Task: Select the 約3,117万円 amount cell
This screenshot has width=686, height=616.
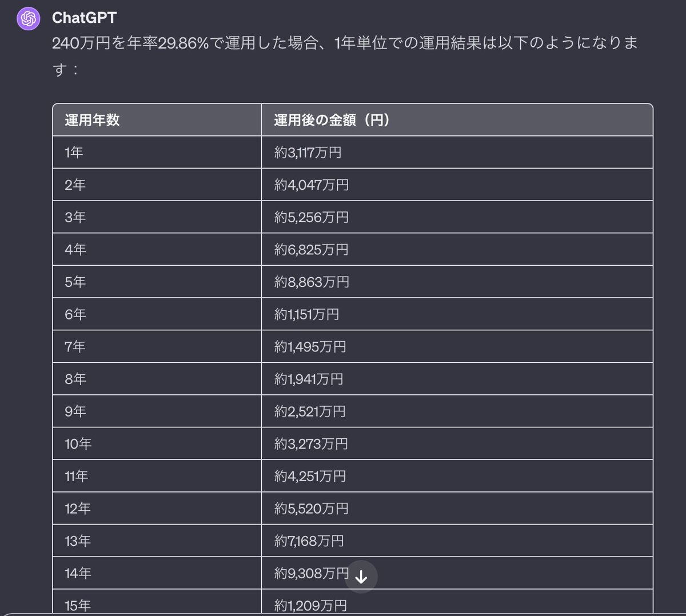Action: point(308,153)
